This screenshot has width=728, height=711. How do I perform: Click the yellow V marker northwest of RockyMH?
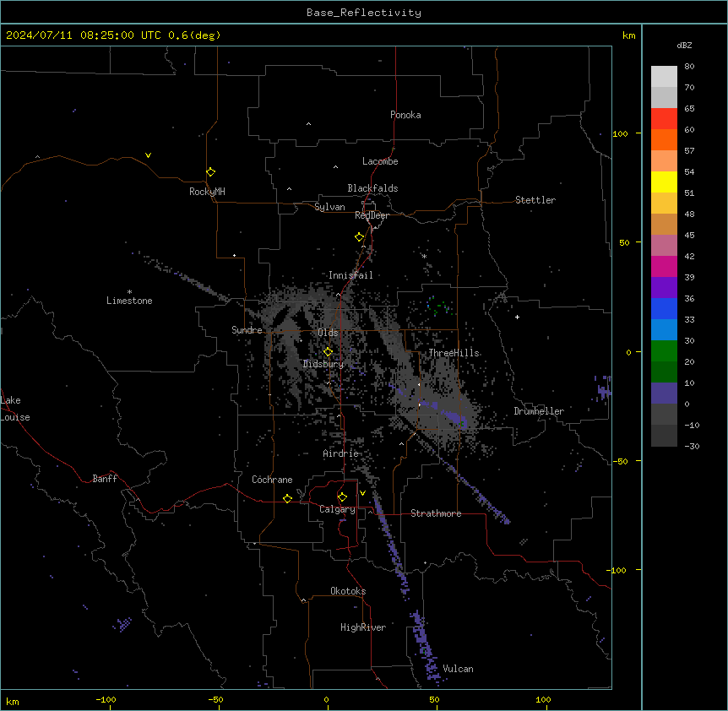tap(148, 155)
